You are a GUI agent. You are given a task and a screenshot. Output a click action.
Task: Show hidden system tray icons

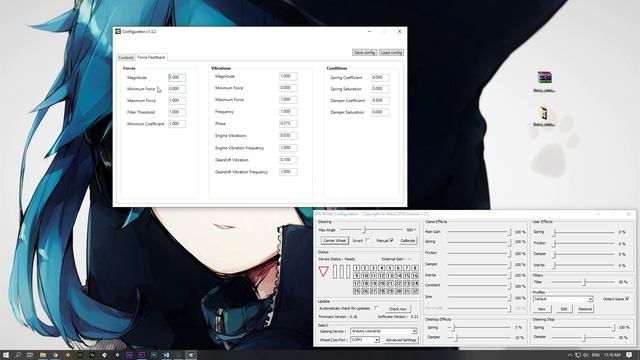click(569, 355)
